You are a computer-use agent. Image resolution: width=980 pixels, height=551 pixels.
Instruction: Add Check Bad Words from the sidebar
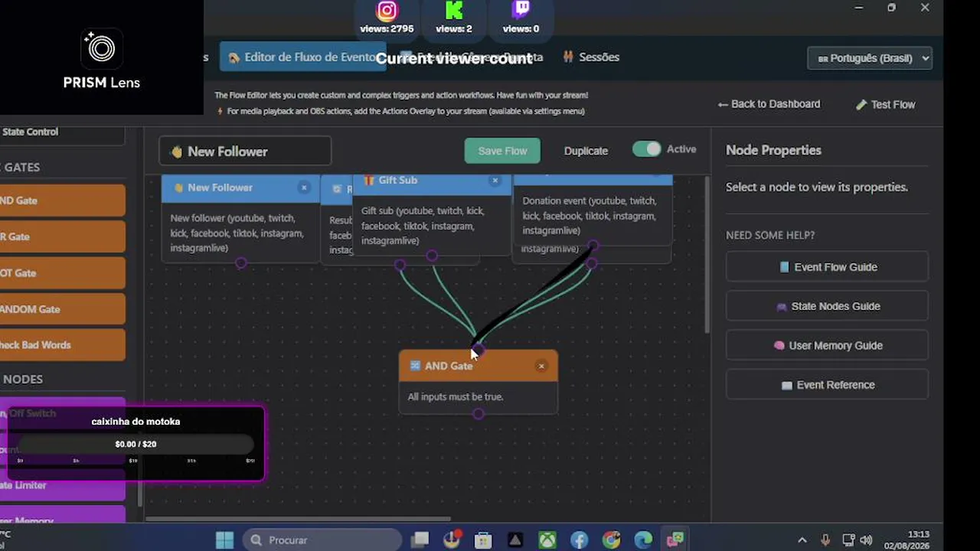tap(63, 345)
